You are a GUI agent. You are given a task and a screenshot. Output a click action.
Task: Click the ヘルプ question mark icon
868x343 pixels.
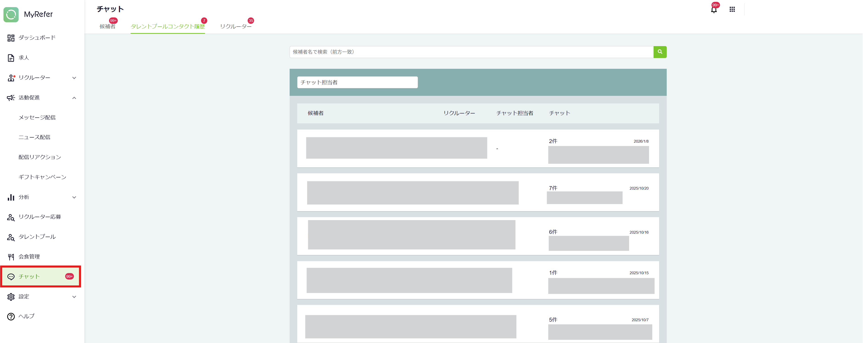(11, 316)
